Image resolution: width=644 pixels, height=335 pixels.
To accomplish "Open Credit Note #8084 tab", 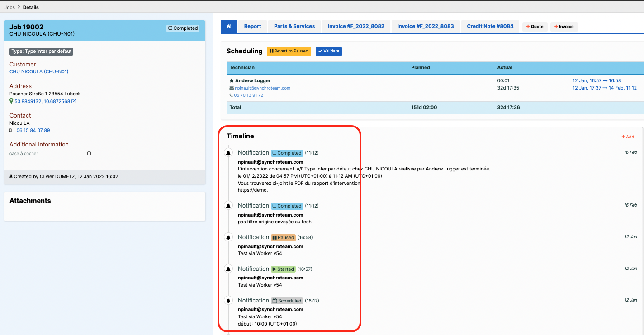I will 490,27.
